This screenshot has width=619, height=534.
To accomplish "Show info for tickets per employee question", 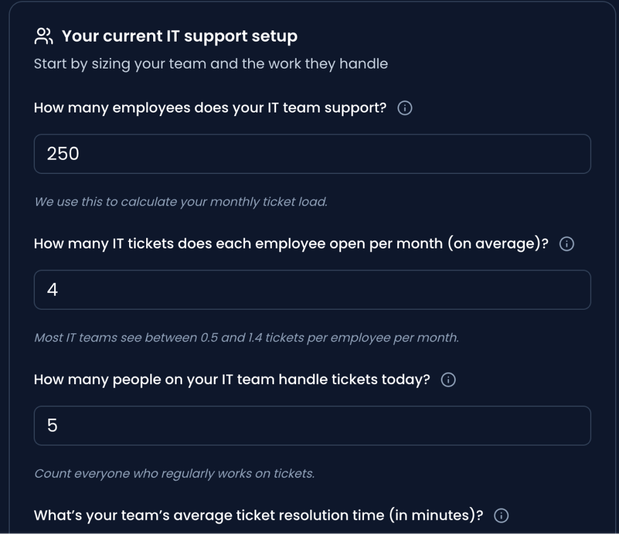I will point(567,244).
